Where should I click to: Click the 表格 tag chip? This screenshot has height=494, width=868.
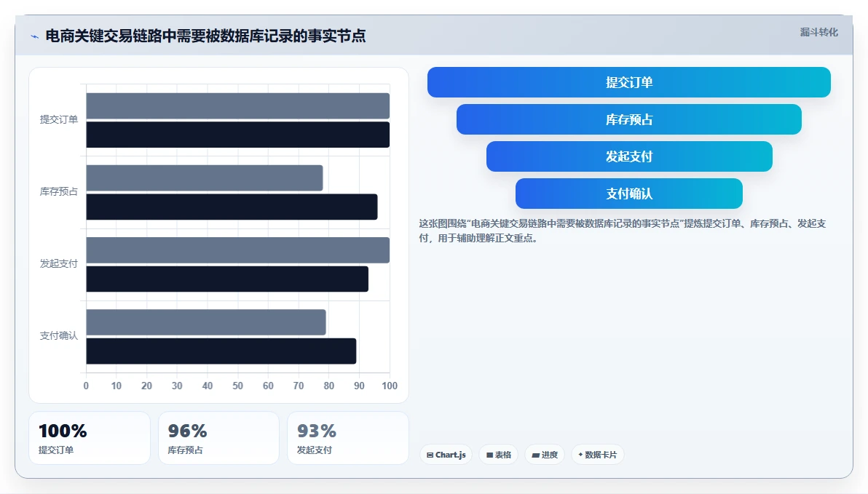498,455
